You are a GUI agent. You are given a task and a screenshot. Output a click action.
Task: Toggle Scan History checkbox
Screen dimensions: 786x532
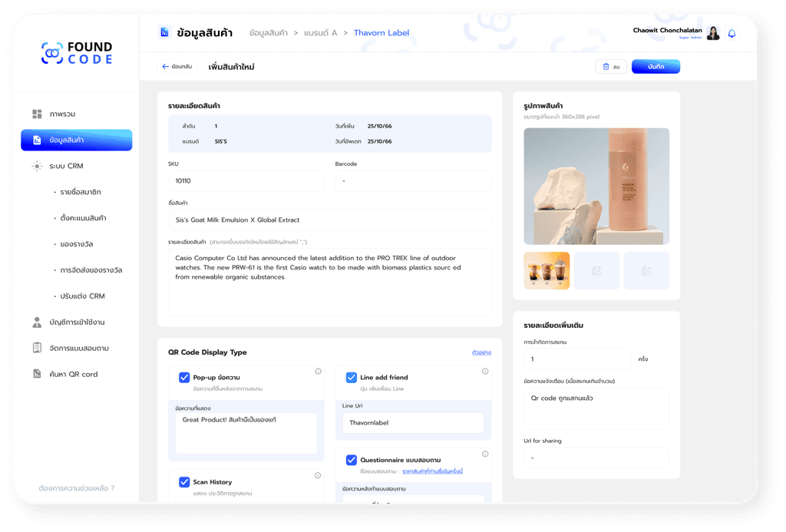[x=184, y=482]
